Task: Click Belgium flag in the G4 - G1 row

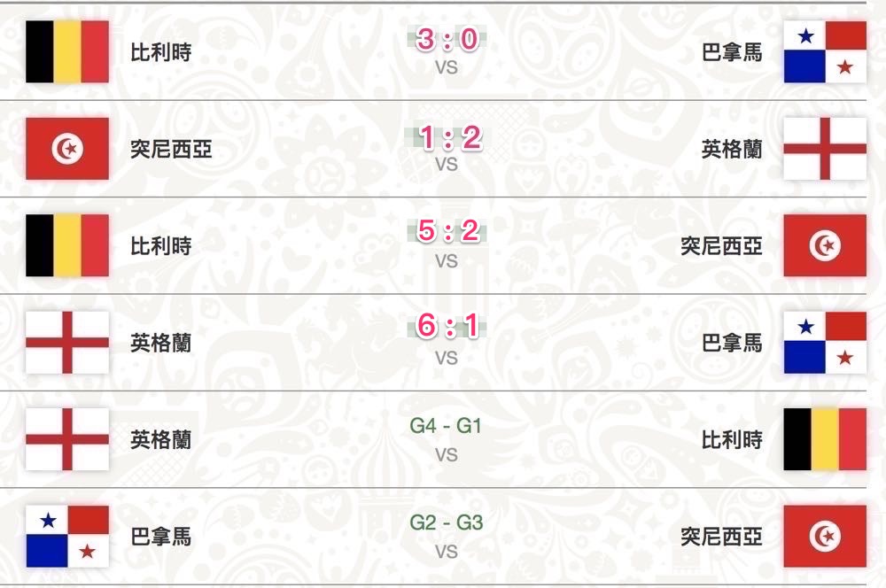Action: pos(825,439)
